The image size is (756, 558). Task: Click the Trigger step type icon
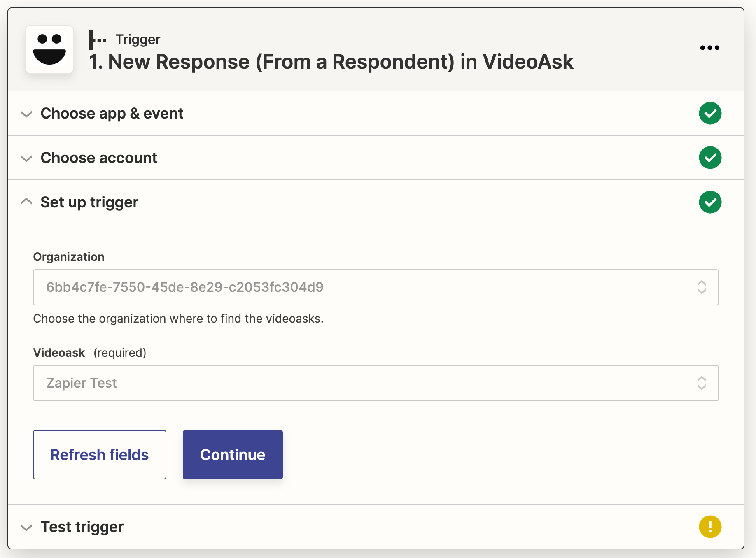coord(98,40)
